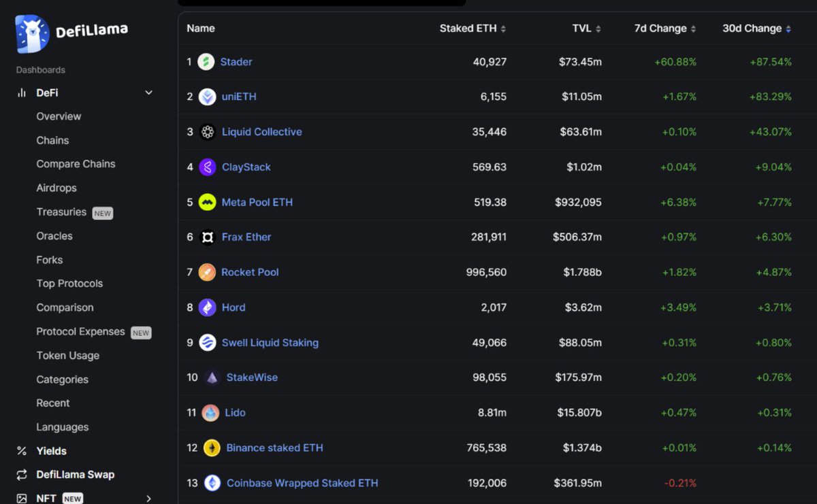The width and height of the screenshot is (817, 504).
Task: Open the uniETH protocol link
Action: coord(239,97)
